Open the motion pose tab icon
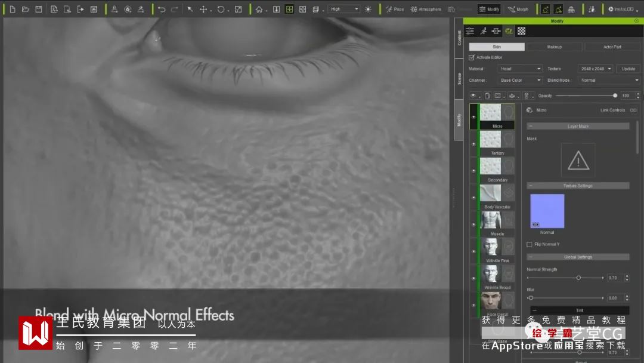Screen dimensions: 644x363 coord(484,31)
